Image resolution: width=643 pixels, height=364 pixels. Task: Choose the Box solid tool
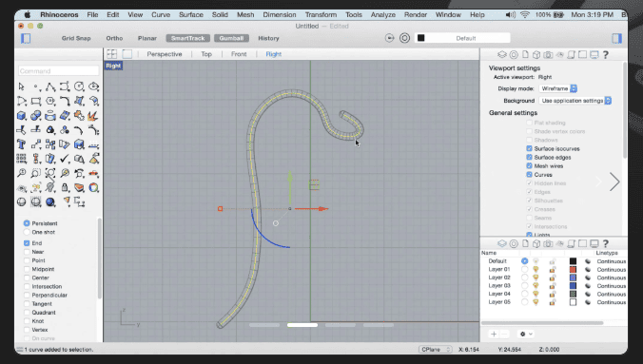[x=21, y=116]
